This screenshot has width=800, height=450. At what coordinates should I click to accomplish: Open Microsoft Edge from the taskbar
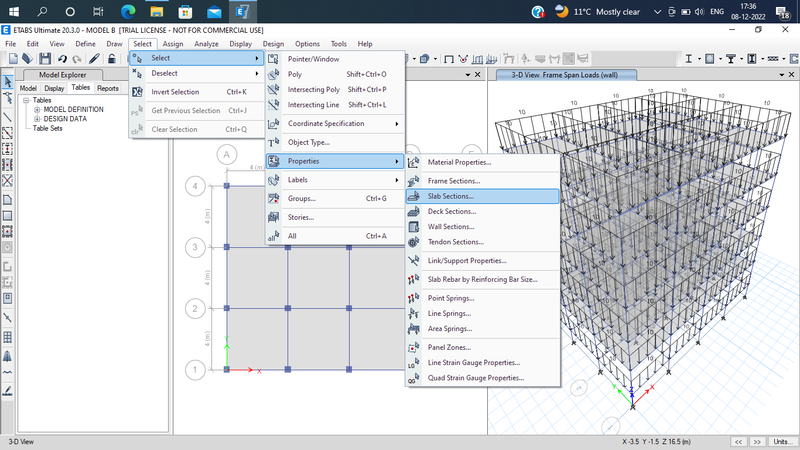pyautogui.click(x=128, y=11)
